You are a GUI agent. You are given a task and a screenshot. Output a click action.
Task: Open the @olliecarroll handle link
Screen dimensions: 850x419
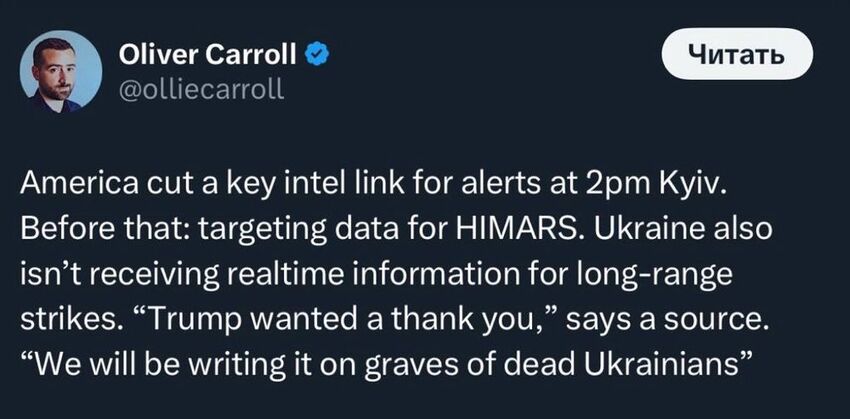pyautogui.click(x=201, y=88)
